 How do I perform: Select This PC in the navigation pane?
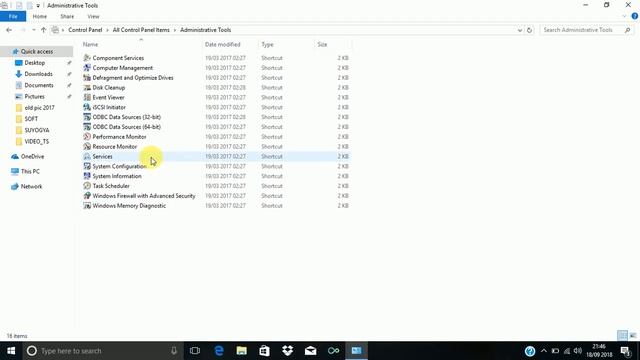click(x=30, y=171)
